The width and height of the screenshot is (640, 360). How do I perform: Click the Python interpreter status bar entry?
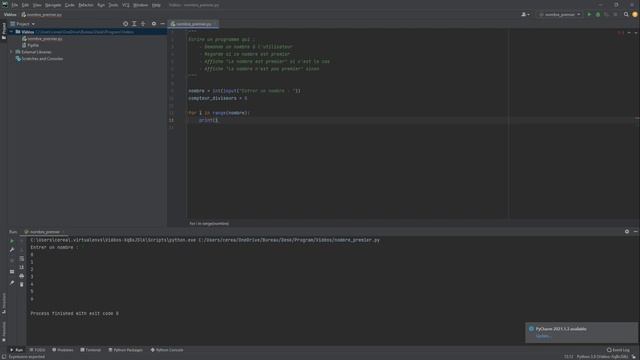(602, 357)
